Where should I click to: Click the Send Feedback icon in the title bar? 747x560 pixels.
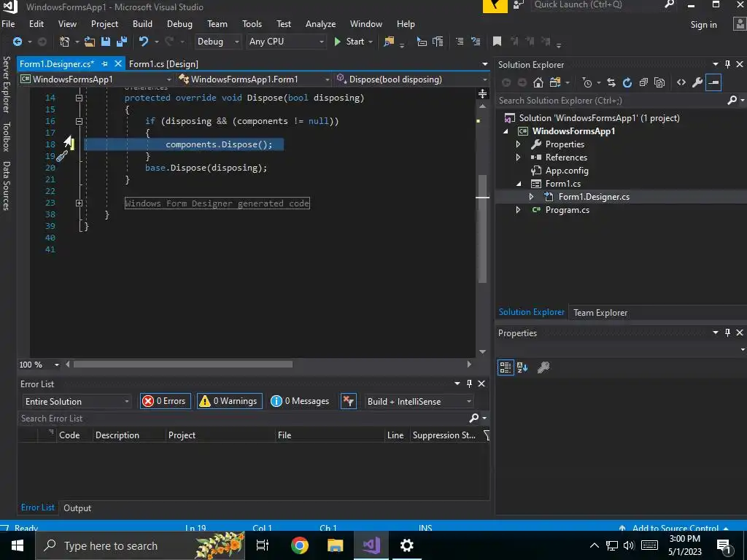(x=519, y=5)
